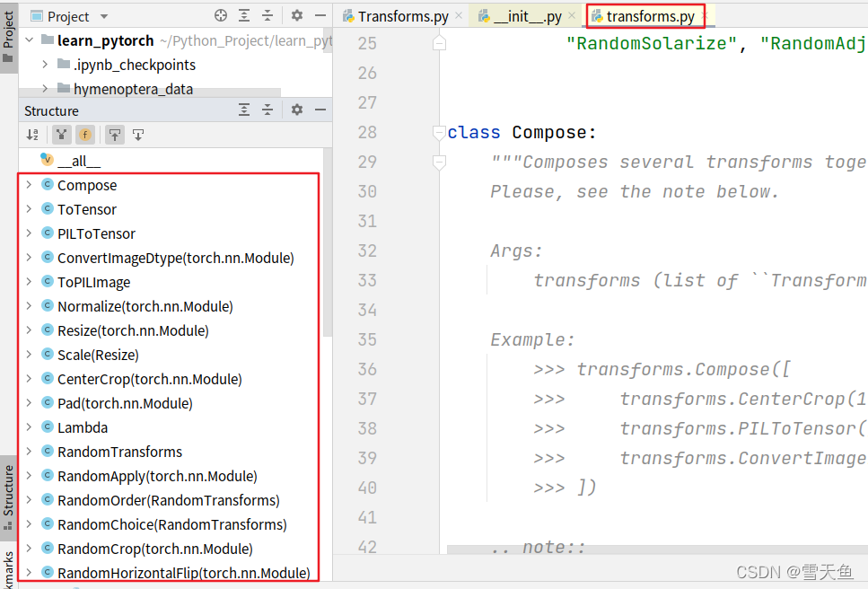This screenshot has width=868, height=589.
Task: Select RandomCrop(torch.nn.Module) in Structure
Action: [x=155, y=549]
